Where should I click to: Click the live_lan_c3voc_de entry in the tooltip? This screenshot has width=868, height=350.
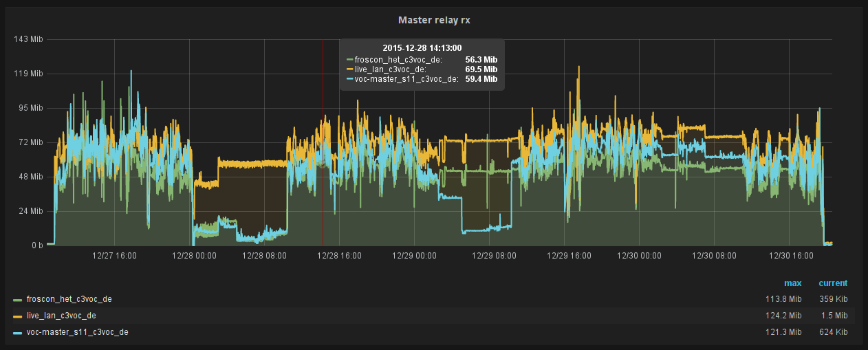pos(389,69)
